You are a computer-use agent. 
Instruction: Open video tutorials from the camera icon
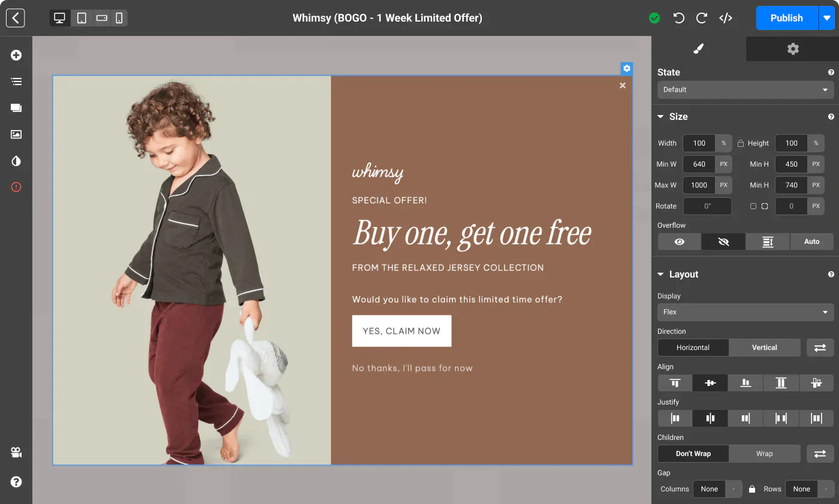(16, 452)
